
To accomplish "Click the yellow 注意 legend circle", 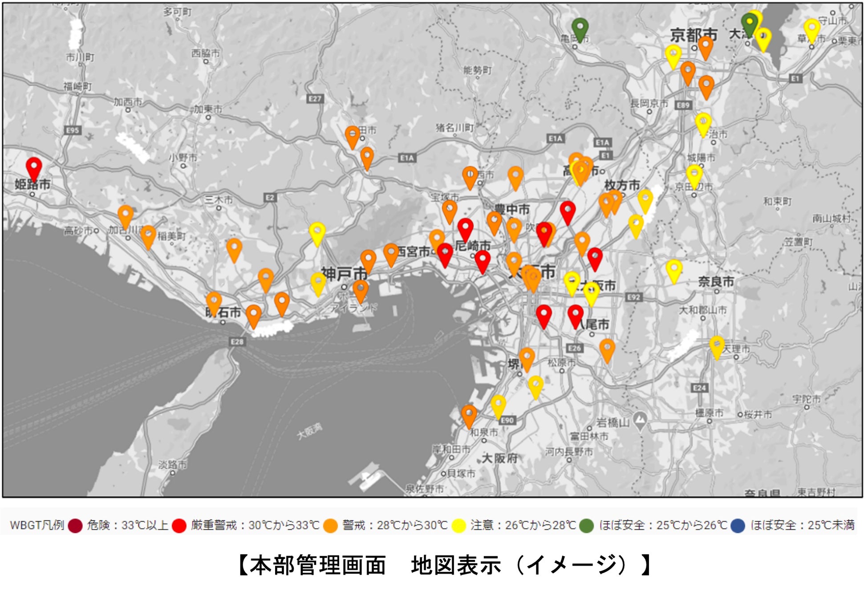I will pyautogui.click(x=458, y=526).
